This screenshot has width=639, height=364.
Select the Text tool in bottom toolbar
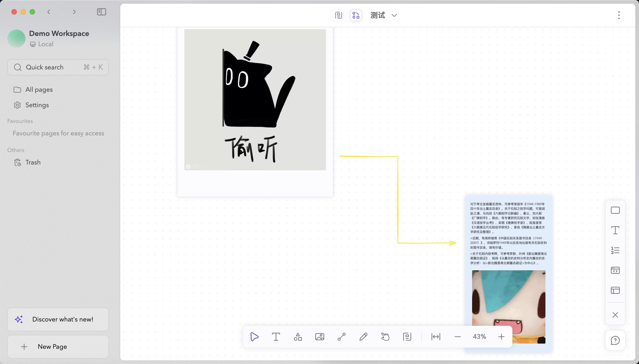276,337
